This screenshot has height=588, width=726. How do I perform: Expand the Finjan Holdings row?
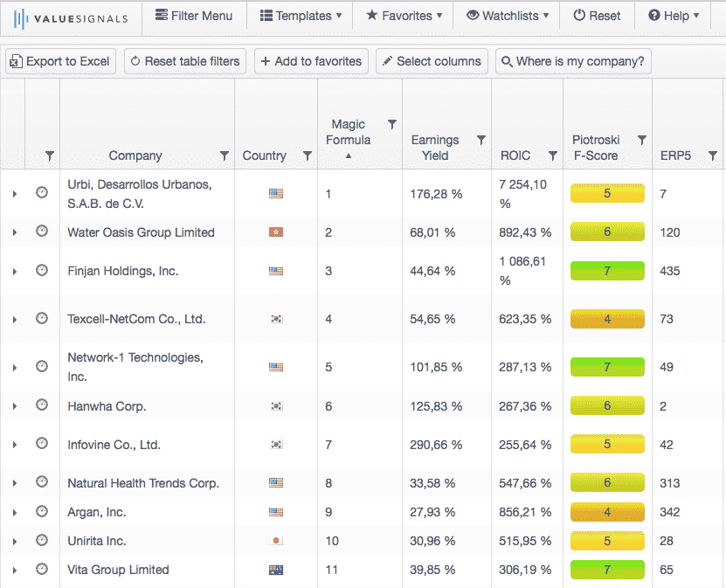[x=14, y=272]
